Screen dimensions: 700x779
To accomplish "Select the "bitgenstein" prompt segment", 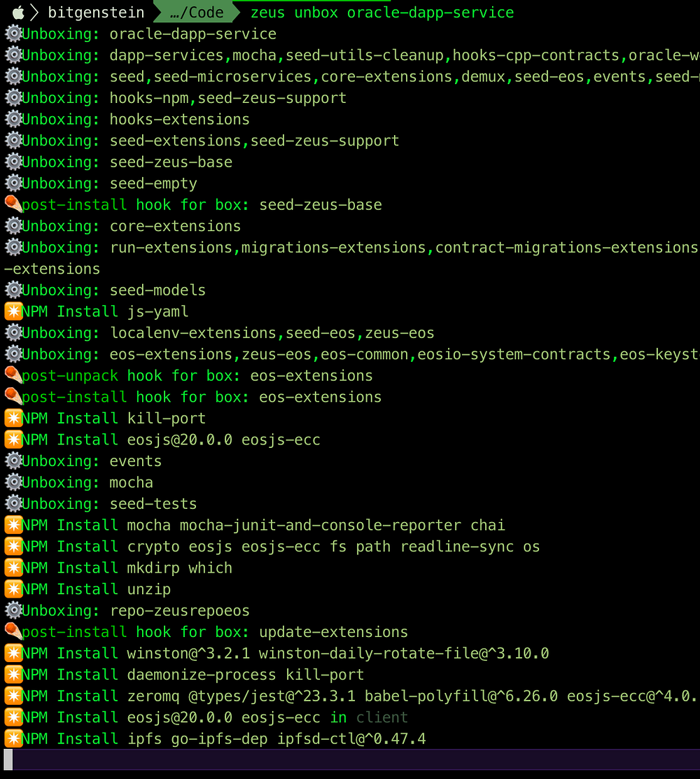I will [x=96, y=12].
